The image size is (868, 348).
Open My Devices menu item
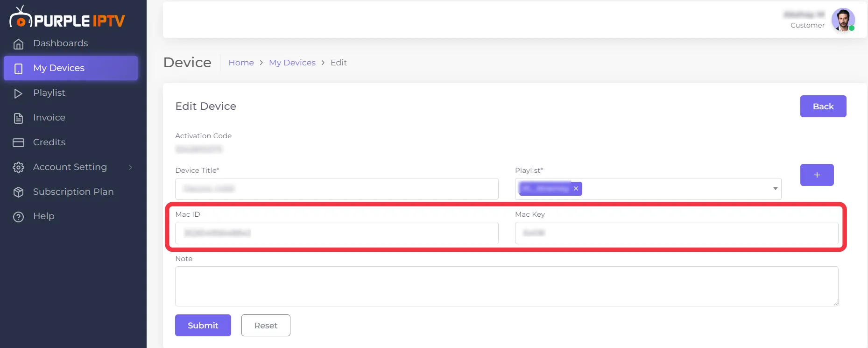tap(71, 68)
